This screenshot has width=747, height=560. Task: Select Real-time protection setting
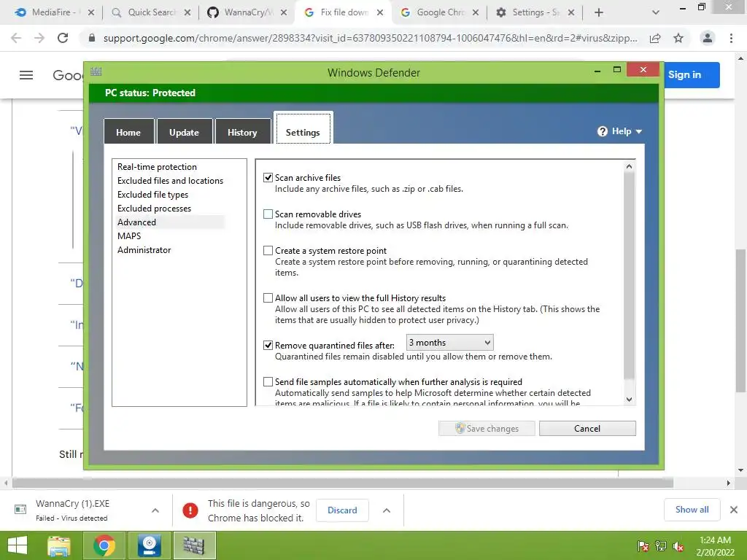pyautogui.click(x=158, y=167)
